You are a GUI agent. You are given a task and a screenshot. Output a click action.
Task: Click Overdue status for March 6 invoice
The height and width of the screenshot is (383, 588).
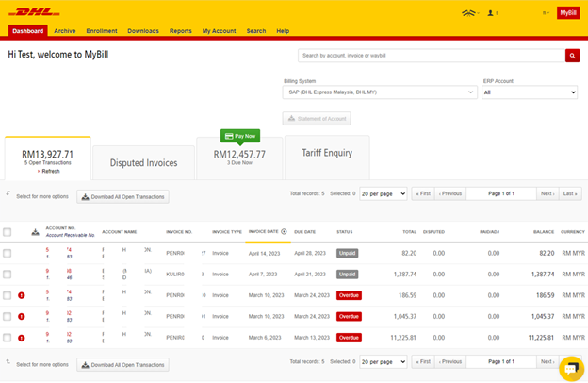(x=349, y=338)
